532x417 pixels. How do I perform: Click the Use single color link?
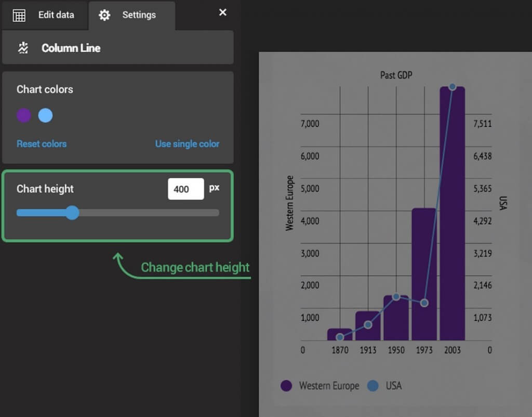(x=187, y=144)
